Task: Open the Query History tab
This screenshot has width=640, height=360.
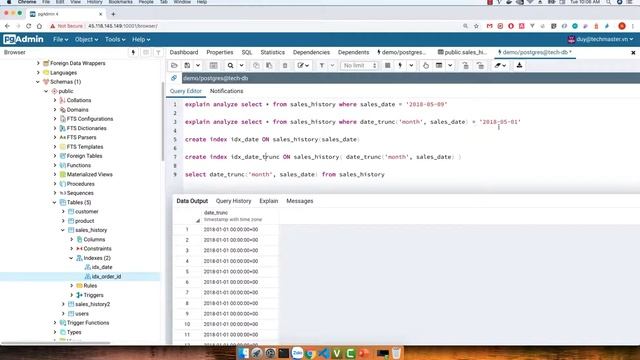Action: point(233,201)
